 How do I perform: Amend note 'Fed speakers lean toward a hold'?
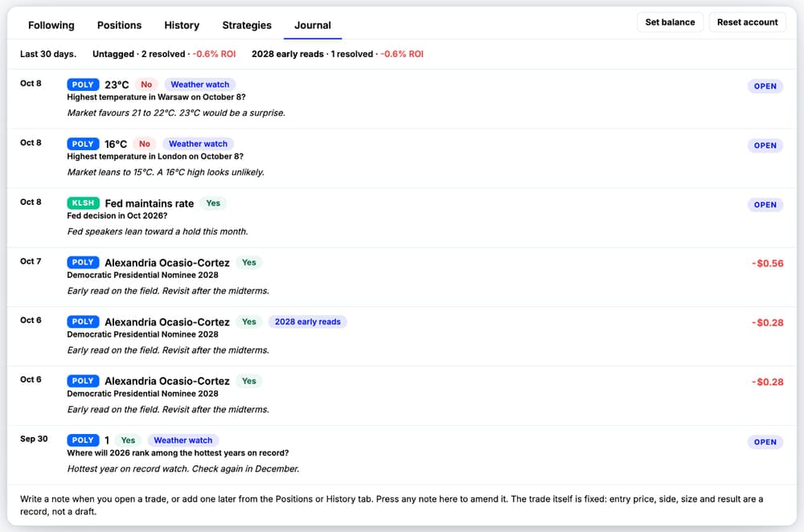tap(158, 231)
